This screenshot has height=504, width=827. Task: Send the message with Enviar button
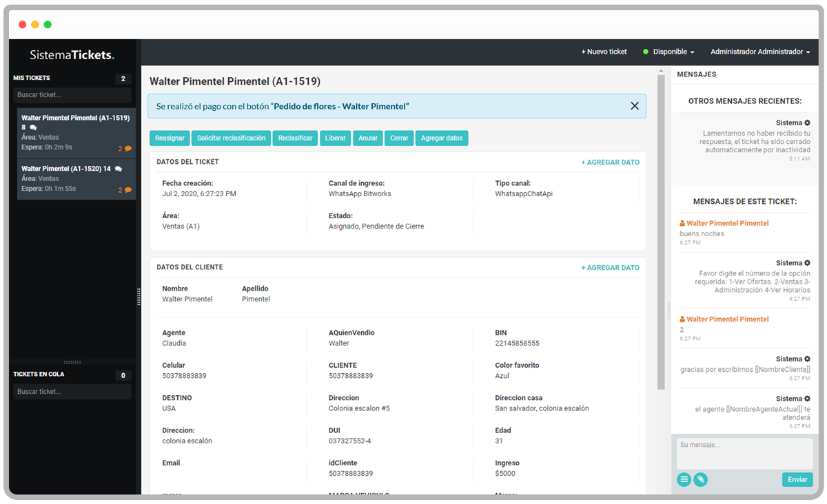tap(797, 480)
